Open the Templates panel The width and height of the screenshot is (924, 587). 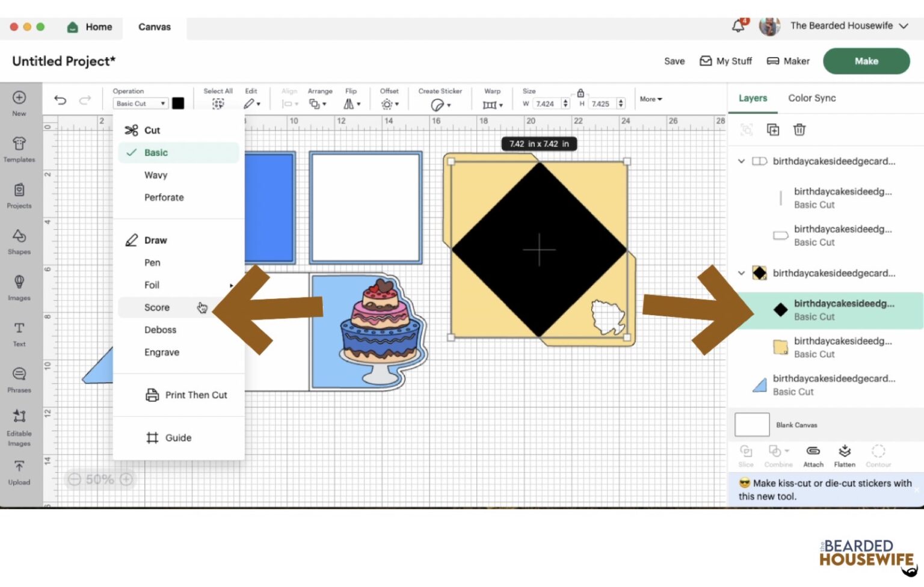point(19,149)
